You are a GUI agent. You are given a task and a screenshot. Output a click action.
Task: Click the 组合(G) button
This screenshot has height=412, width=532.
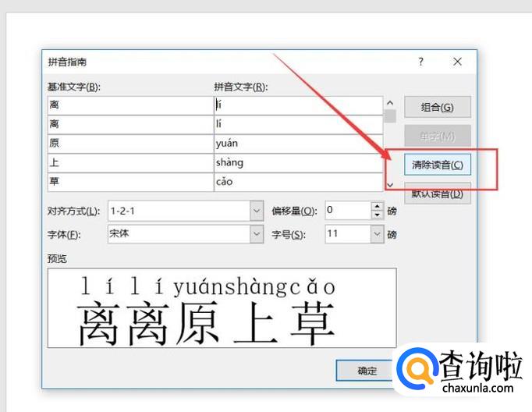point(438,107)
